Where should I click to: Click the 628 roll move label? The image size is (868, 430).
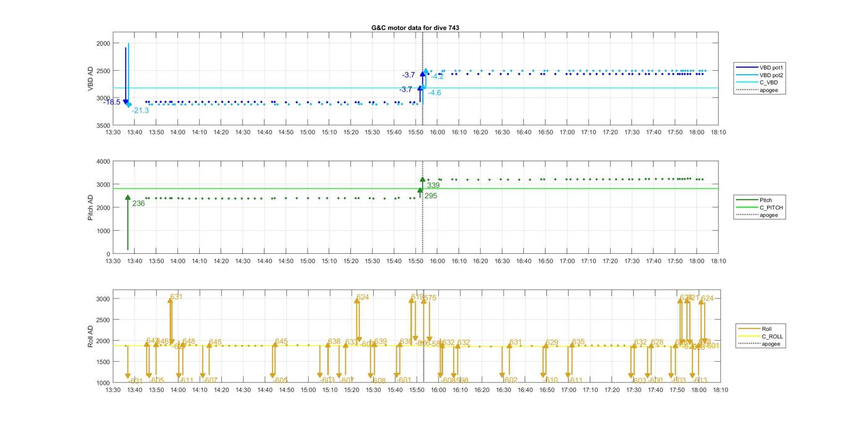[657, 343]
